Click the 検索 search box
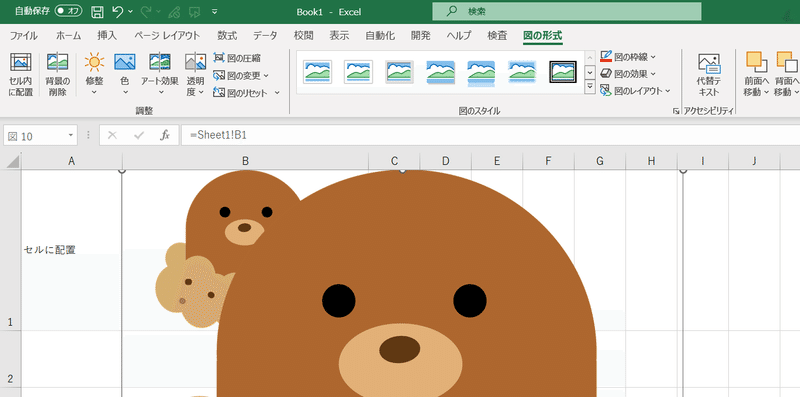The width and height of the screenshot is (800, 397). [x=566, y=11]
